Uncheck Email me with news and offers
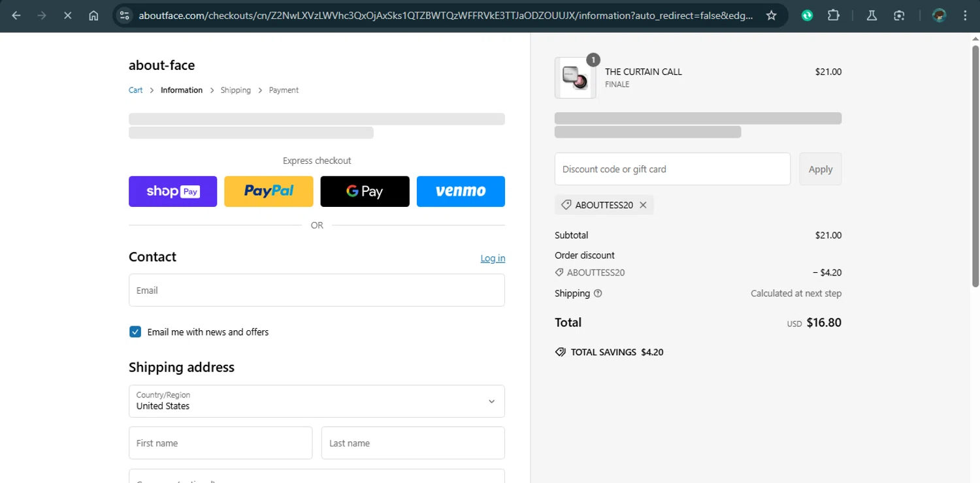The width and height of the screenshot is (980, 483). pos(135,332)
